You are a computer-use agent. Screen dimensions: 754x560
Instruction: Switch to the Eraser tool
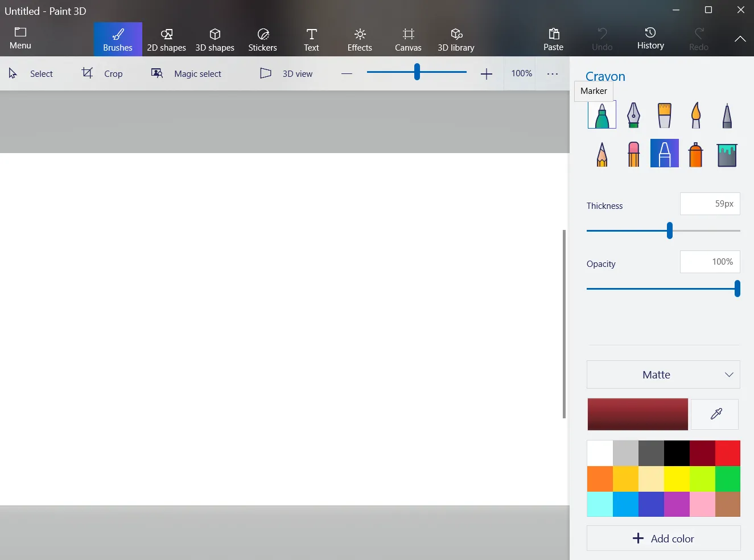[x=633, y=153]
